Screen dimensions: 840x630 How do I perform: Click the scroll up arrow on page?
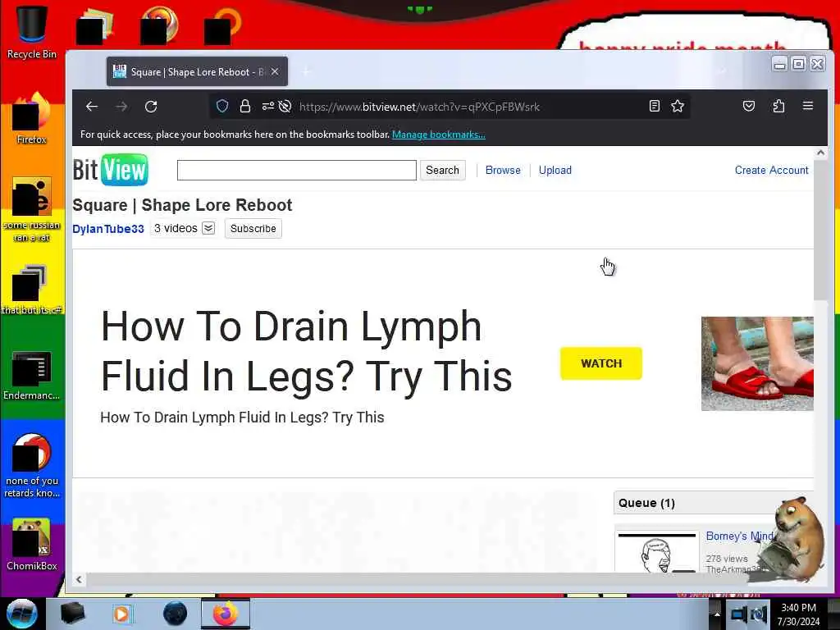coord(820,153)
